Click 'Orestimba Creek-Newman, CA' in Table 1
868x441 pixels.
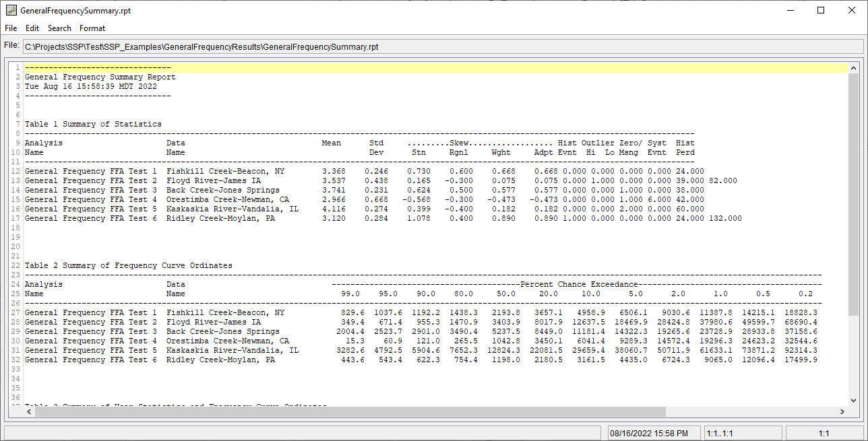point(228,199)
